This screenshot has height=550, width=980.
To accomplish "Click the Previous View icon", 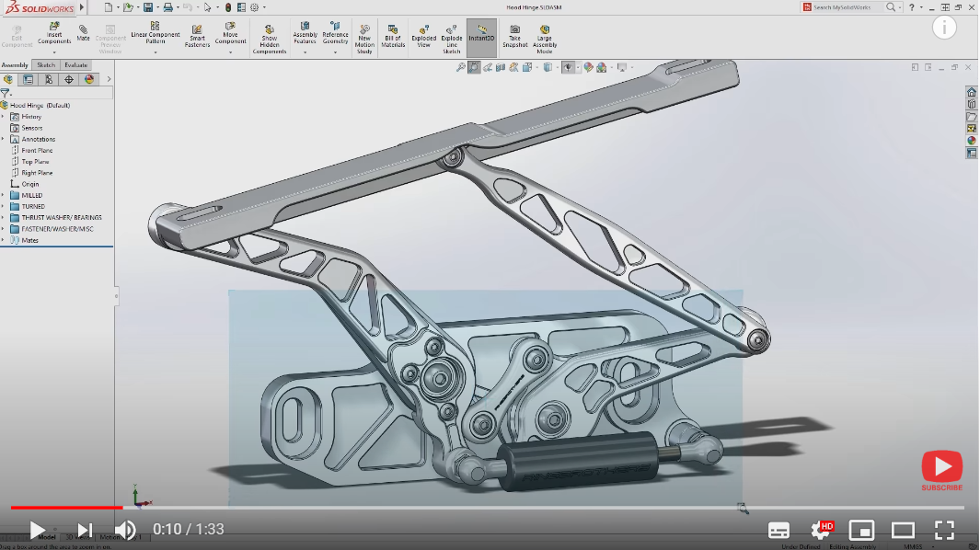I will click(488, 67).
